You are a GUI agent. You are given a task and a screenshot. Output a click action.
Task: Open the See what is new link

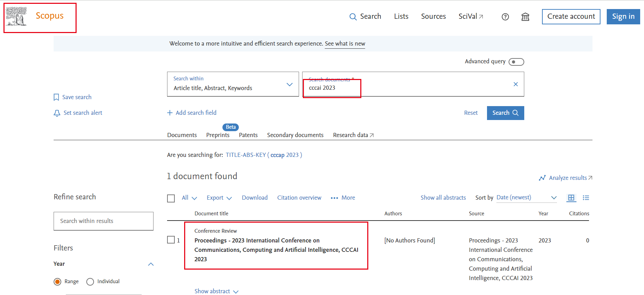[345, 43]
